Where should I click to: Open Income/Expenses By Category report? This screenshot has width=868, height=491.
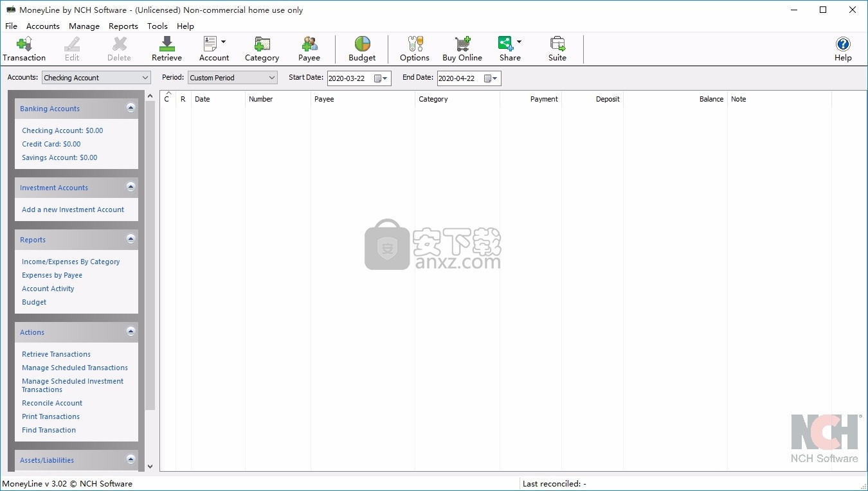(71, 262)
